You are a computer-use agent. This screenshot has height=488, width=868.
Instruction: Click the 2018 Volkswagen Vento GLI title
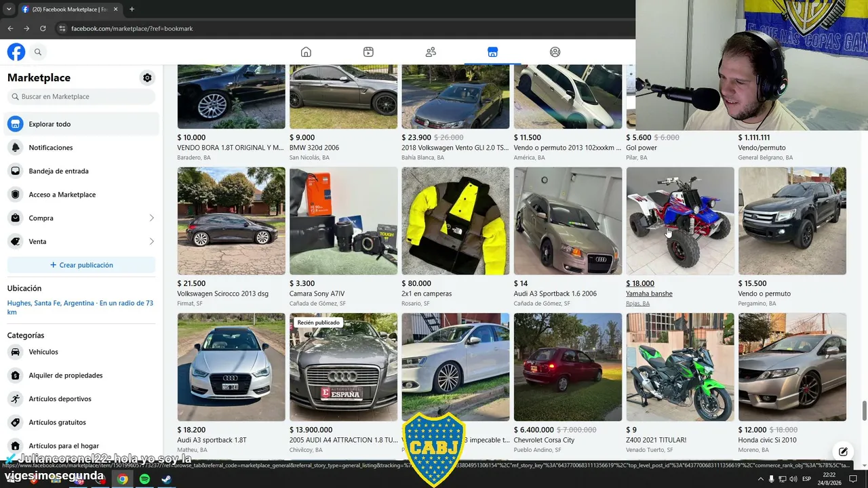click(455, 148)
